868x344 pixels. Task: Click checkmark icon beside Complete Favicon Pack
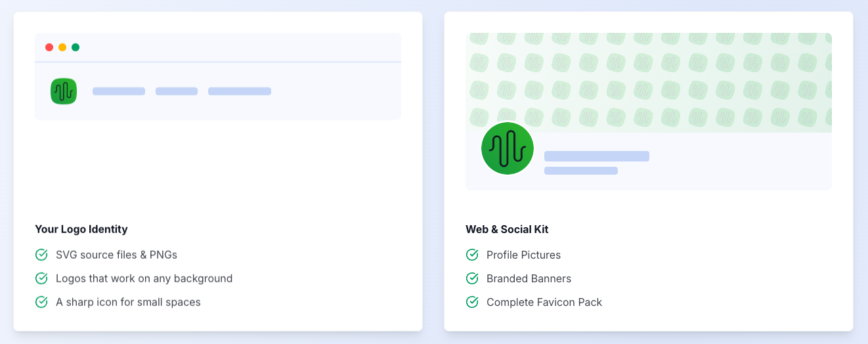point(472,302)
